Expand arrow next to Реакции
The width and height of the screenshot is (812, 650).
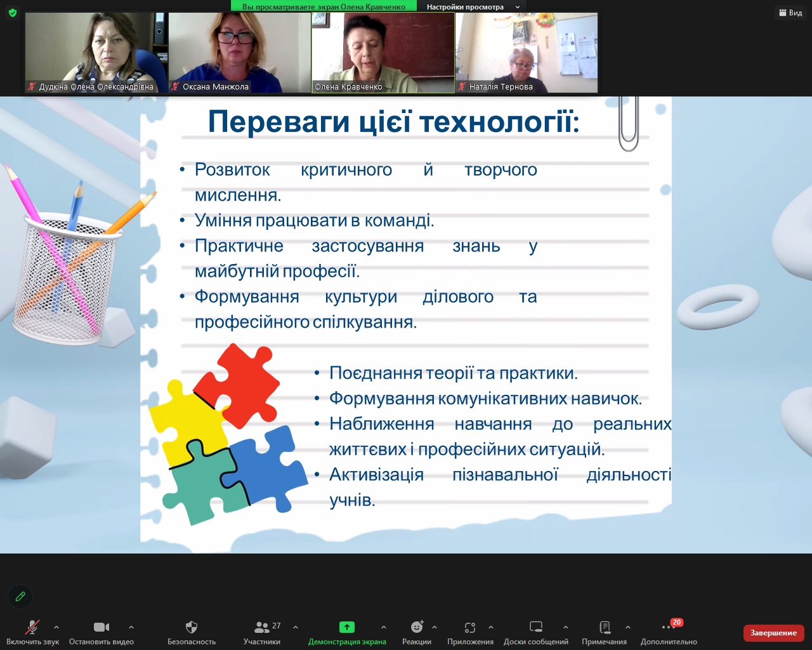point(435,627)
